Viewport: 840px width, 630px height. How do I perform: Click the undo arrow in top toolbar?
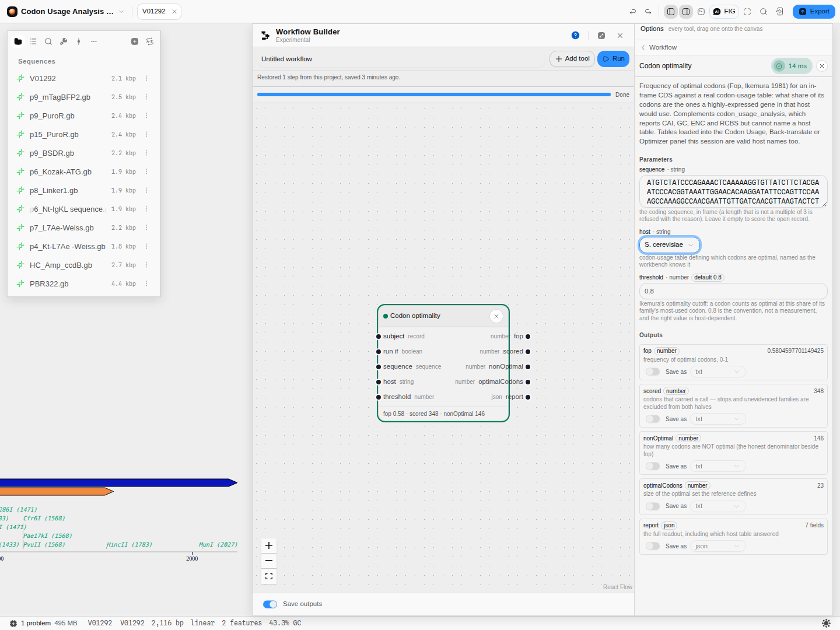633,12
